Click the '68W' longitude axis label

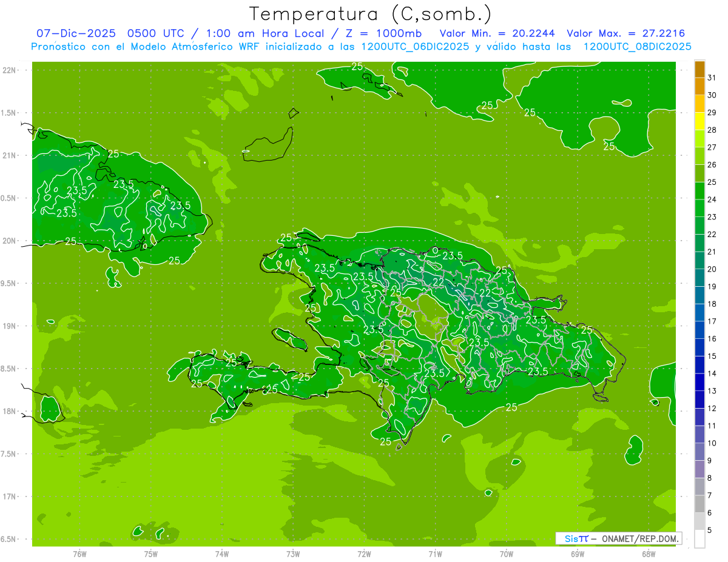(649, 554)
